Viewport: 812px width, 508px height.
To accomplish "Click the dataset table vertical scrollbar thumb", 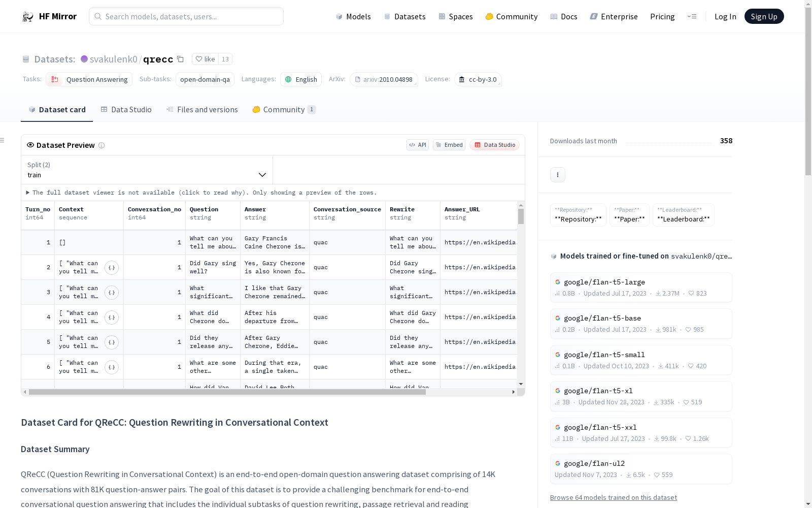I will 521,216.
